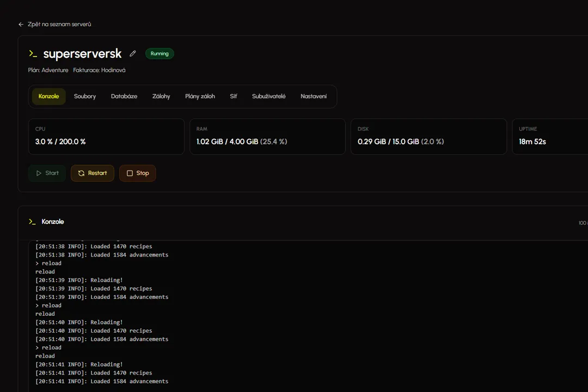The height and width of the screenshot is (392, 588).
Task: Click the pencil icon to rename server
Action: [132, 54]
